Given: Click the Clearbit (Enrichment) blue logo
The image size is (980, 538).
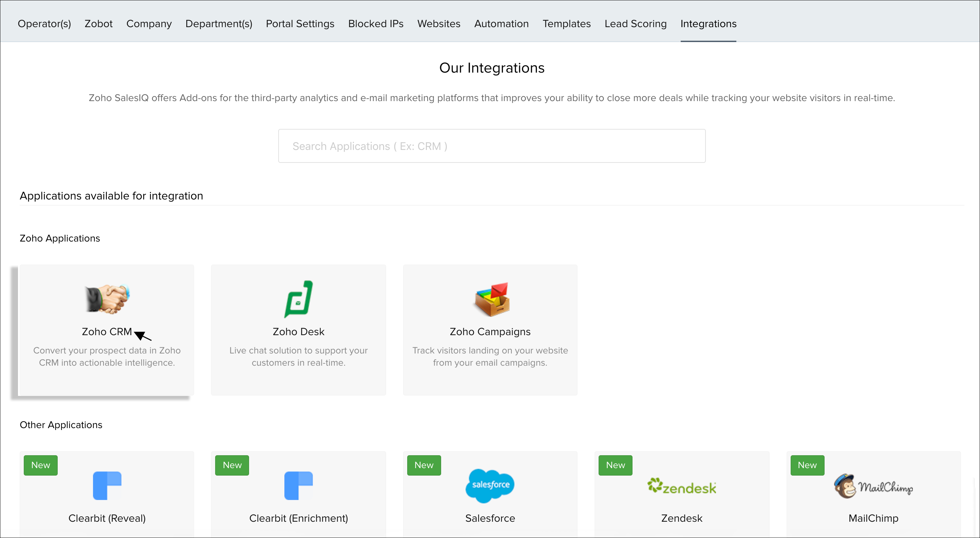Looking at the screenshot, I should pos(299,485).
